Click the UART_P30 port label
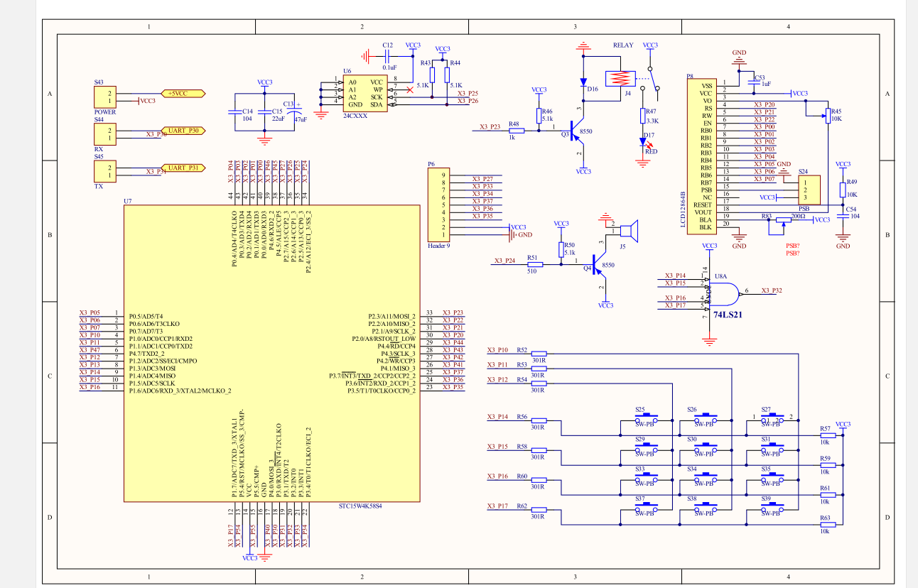The image size is (918, 588). 184,131
